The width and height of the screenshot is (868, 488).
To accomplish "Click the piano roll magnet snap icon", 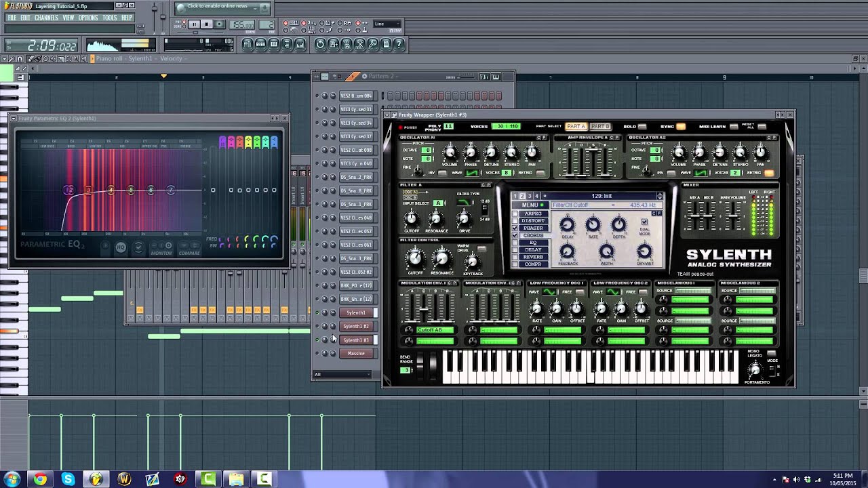I will 20,59.
